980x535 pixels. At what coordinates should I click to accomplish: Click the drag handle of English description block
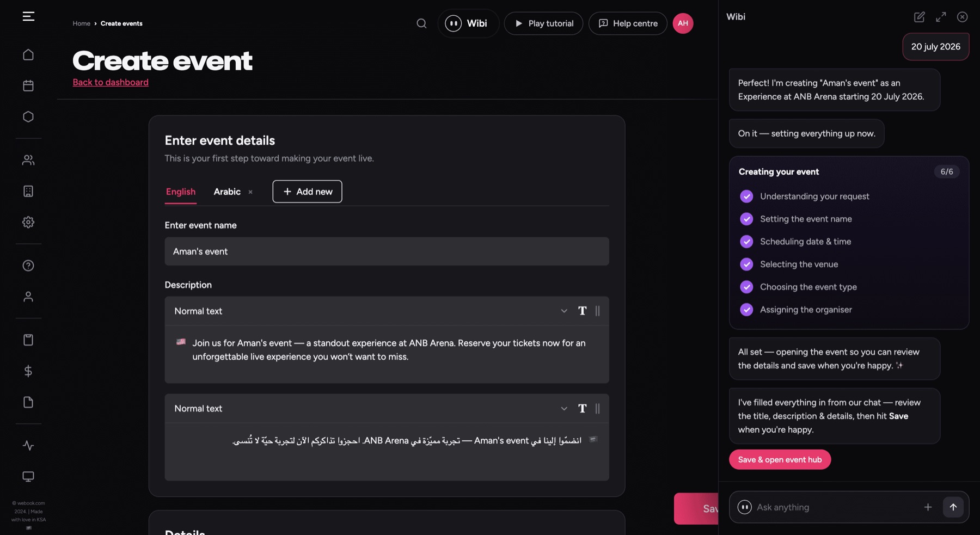[597, 311]
